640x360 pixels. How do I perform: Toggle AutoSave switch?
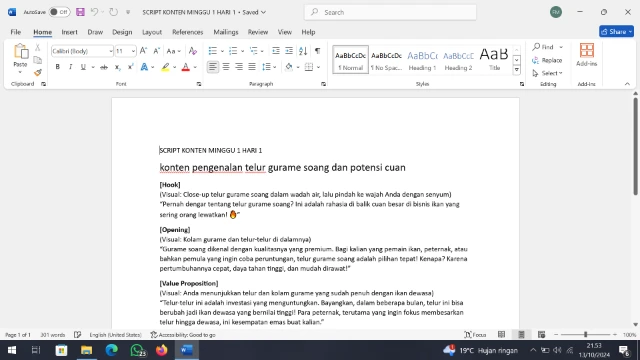point(59,12)
